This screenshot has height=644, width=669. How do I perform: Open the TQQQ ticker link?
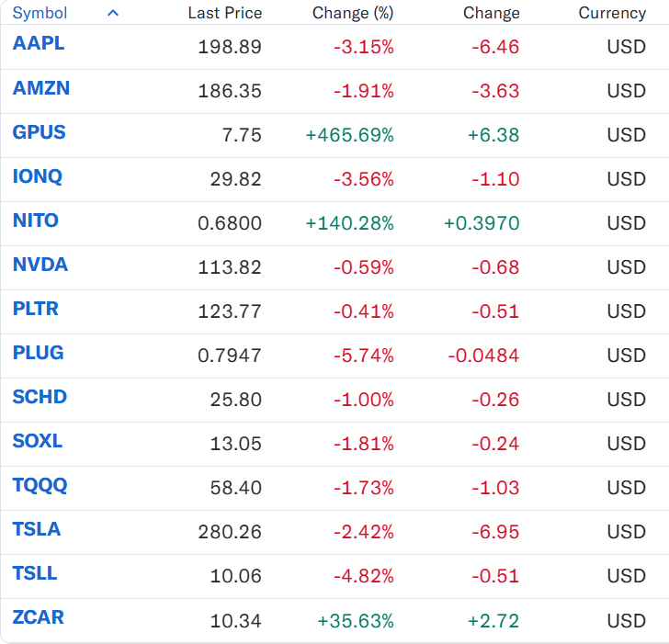pos(40,485)
